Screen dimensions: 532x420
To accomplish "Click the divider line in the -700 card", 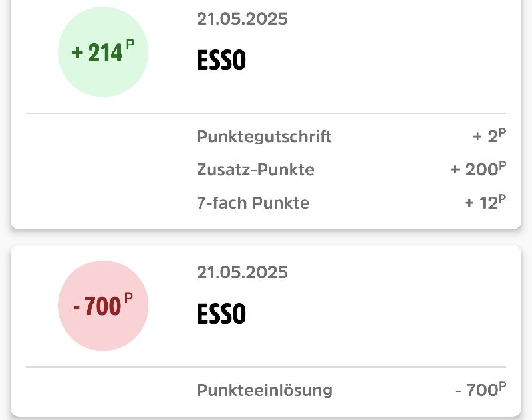I will [266, 367].
